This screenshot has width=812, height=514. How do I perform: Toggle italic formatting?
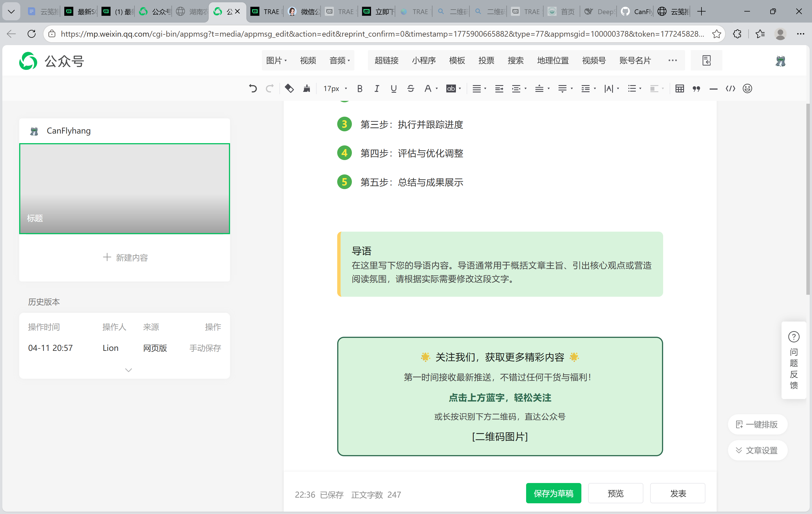coord(377,89)
